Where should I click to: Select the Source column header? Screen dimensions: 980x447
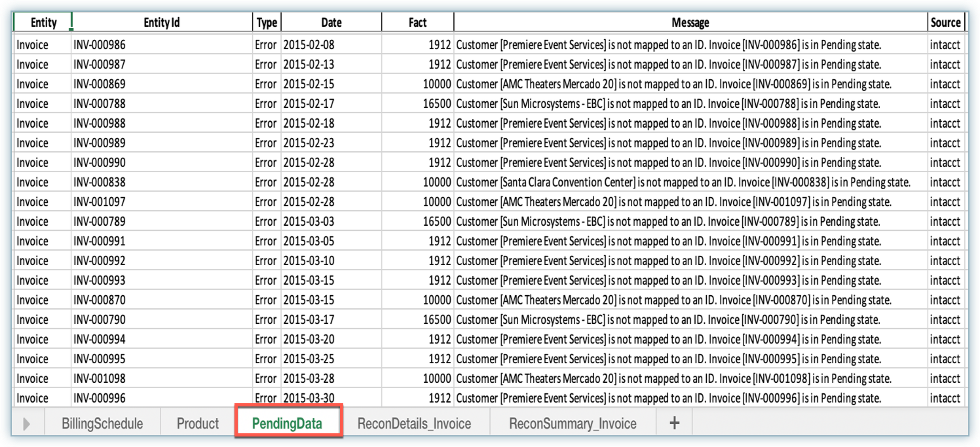[945, 22]
